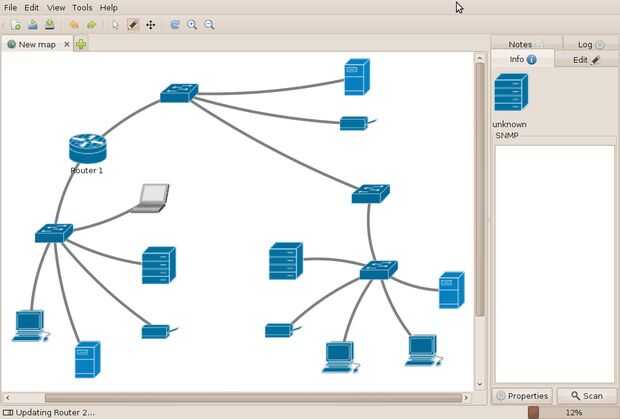Click the new map document icon in toolbar
Image resolution: width=620 pixels, height=419 pixels.
point(16,25)
